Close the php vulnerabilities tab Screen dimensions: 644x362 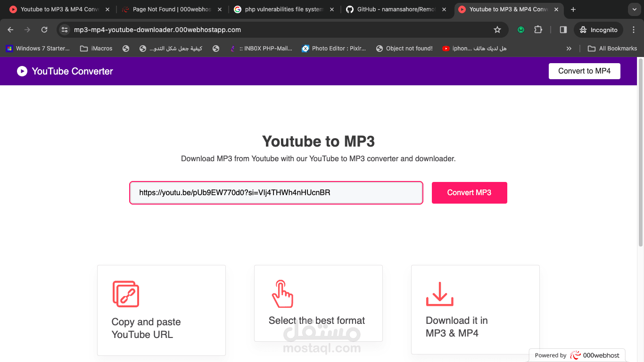pos(332,9)
